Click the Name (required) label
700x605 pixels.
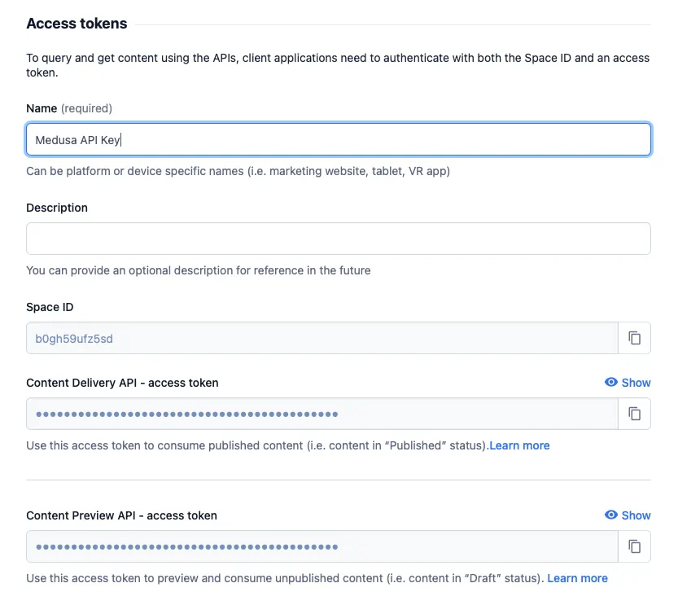click(x=69, y=108)
